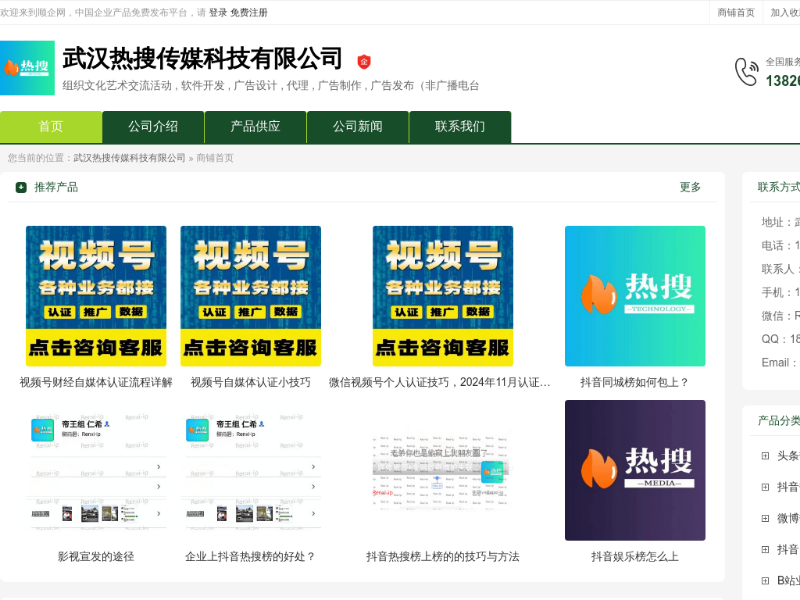Go to 商铺首页 in top bar
Image resolution: width=800 pixels, height=600 pixels.
click(736, 12)
